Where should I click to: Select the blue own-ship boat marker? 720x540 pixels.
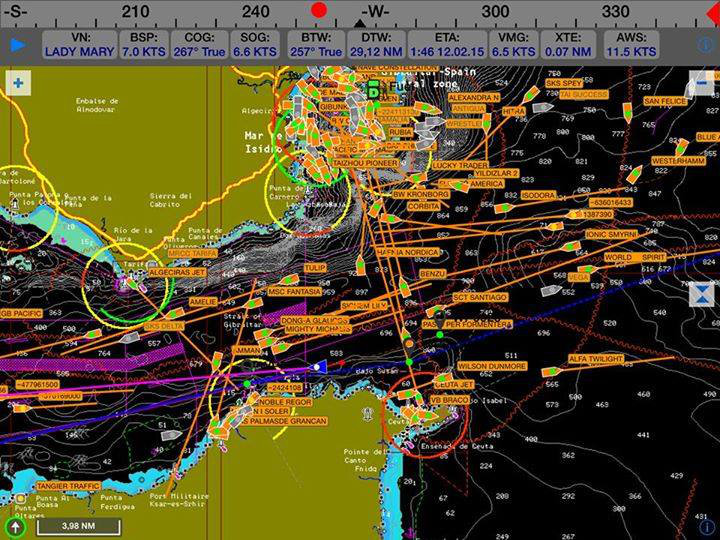tap(318, 366)
